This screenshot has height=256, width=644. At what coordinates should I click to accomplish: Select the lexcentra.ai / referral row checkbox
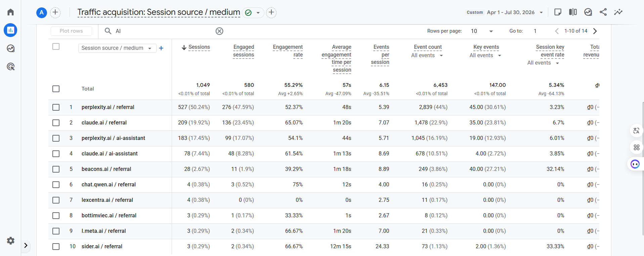(56, 200)
